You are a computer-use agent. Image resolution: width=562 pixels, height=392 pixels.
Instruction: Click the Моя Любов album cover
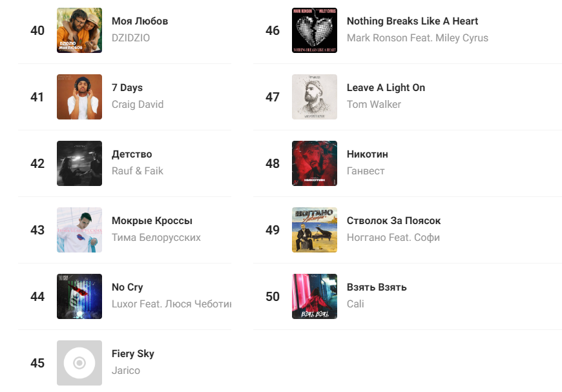(x=79, y=30)
